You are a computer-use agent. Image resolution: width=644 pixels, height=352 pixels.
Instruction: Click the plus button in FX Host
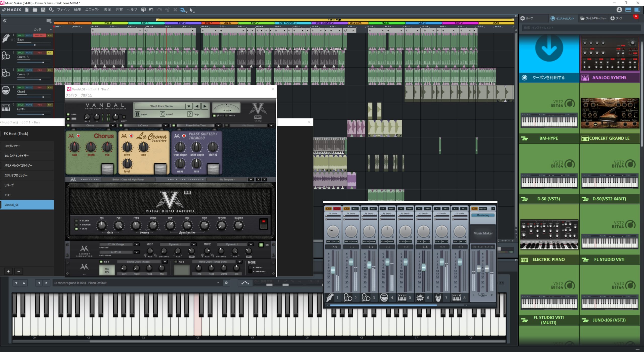click(8, 271)
